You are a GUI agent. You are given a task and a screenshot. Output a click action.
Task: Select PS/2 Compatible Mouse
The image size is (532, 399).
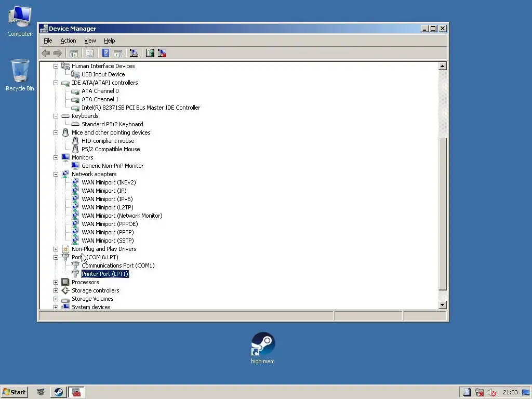111,149
